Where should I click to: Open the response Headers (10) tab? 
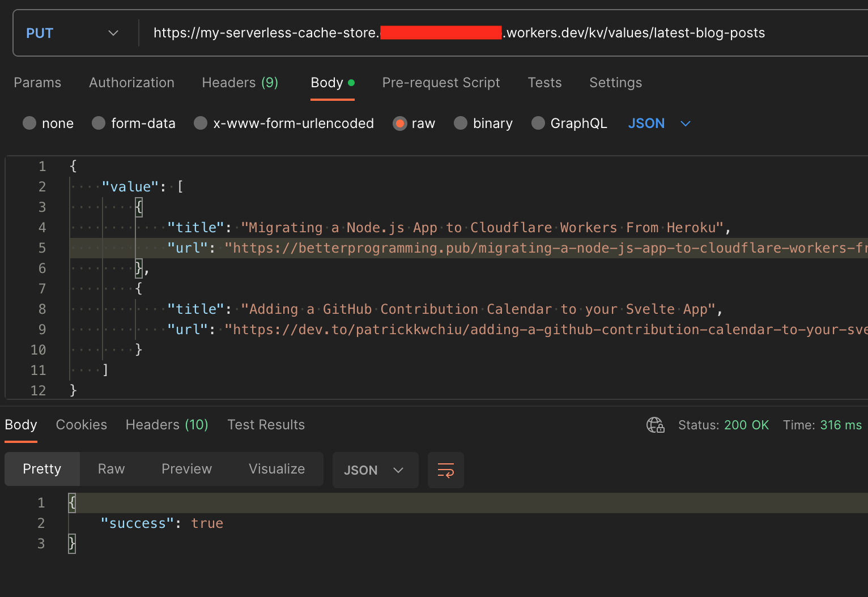click(167, 425)
